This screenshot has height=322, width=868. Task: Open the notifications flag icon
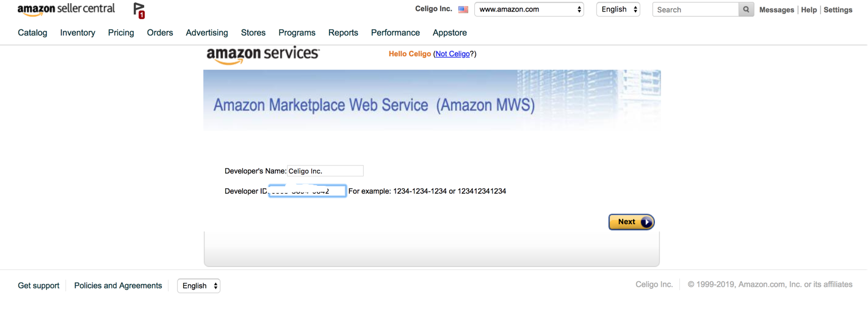(139, 10)
